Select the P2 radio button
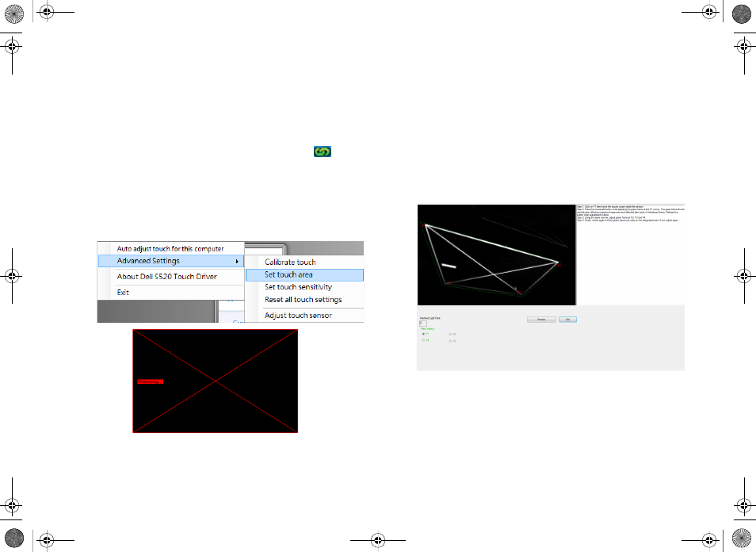756x552 pixels. 450,335
